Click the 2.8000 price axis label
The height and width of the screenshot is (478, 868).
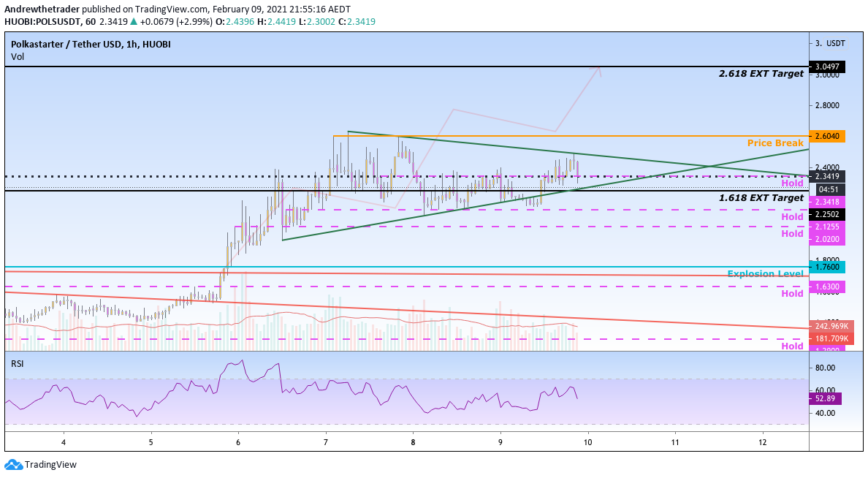[827, 105]
